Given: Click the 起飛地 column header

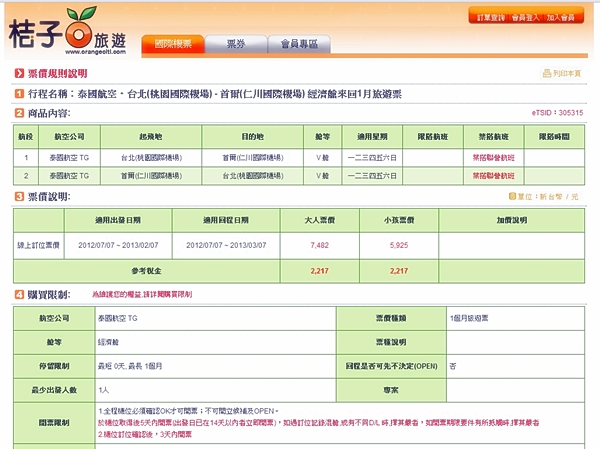Looking at the screenshot, I should coord(151,137).
